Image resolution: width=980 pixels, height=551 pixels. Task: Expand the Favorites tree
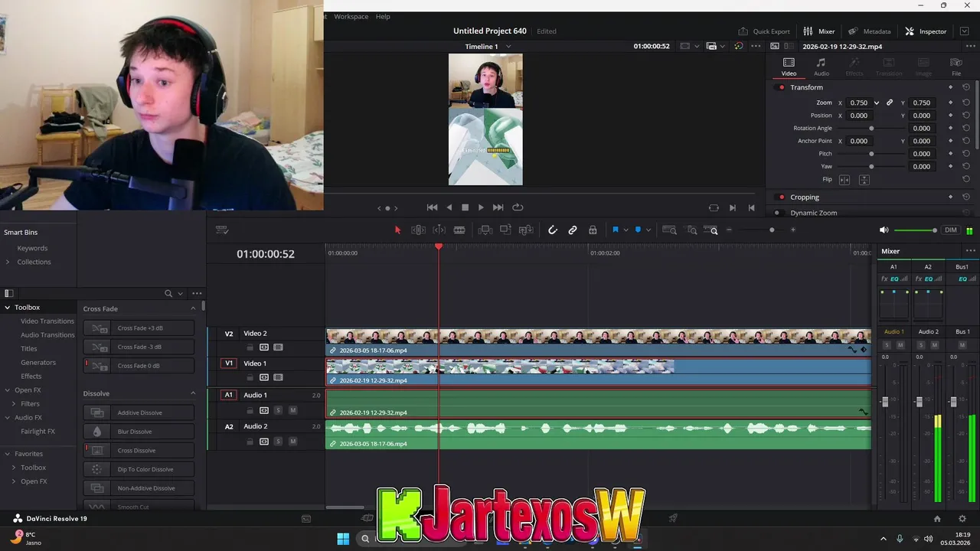[x=7, y=454]
